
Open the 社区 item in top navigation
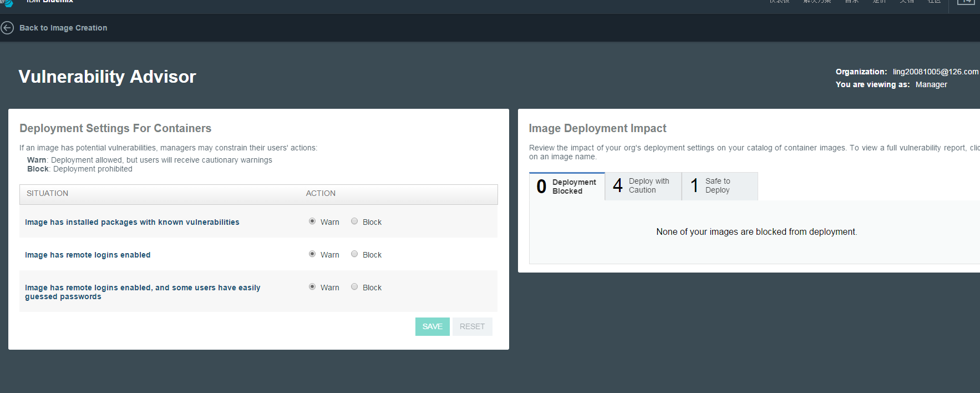[934, 2]
